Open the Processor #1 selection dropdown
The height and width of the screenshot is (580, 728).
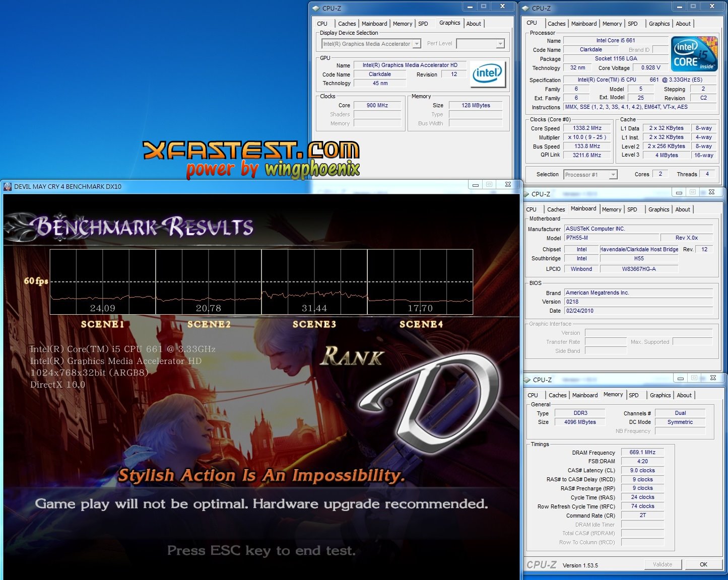point(613,175)
